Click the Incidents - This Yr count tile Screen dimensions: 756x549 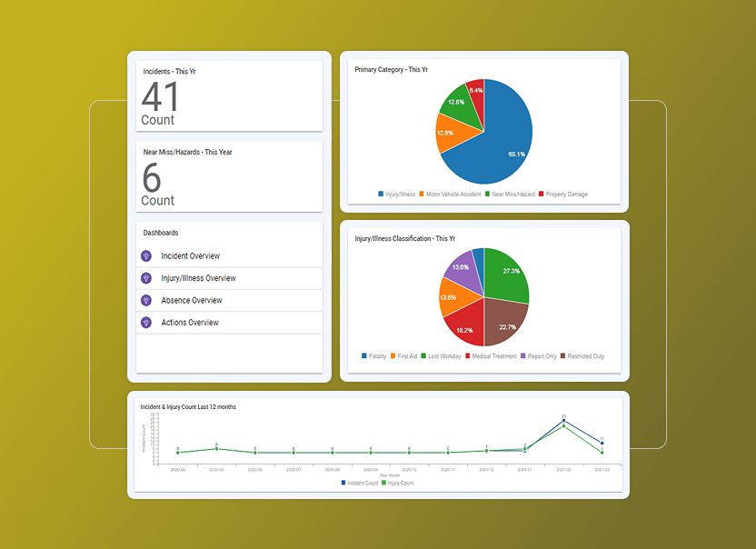click(229, 94)
